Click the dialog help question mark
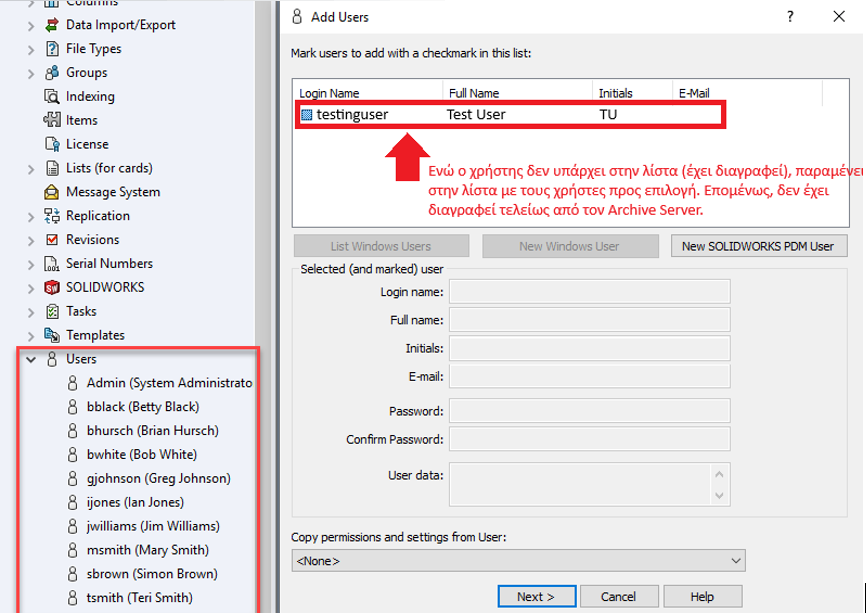 point(791,16)
